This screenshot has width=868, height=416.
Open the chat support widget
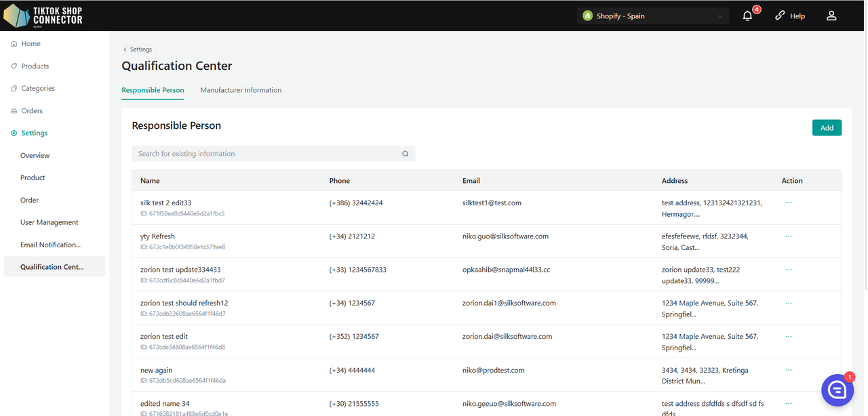(x=837, y=390)
